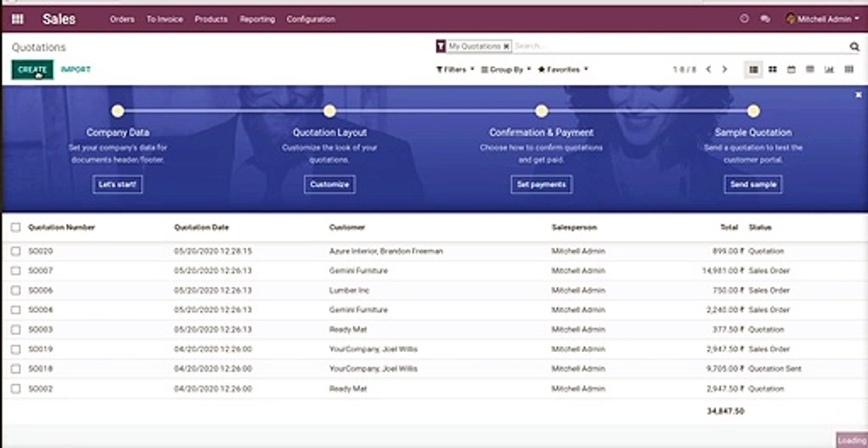The height and width of the screenshot is (448, 868).
Task: Click the Let's start! button
Action: (118, 185)
